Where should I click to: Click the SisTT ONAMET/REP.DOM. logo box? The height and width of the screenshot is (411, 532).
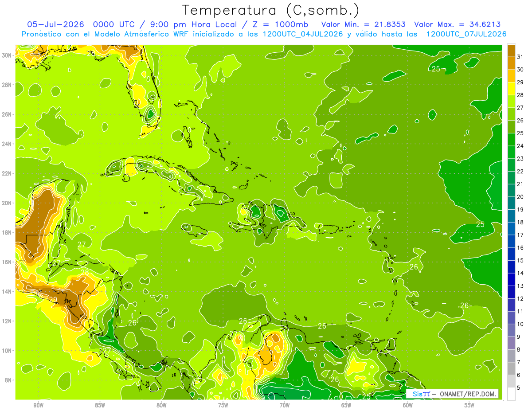click(452, 394)
